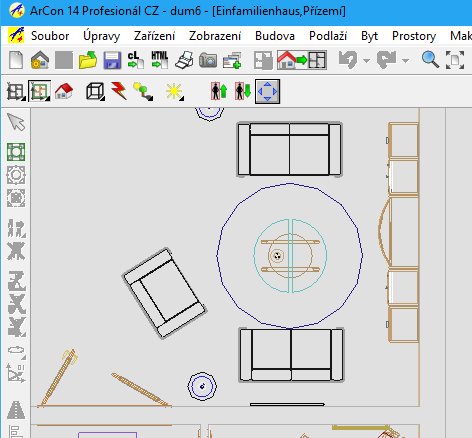Open the Zobrazení menu
The height and width of the screenshot is (438, 472).
(215, 36)
